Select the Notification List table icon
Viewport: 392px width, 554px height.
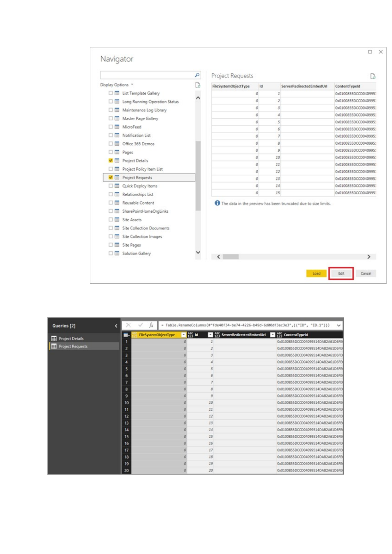pyautogui.click(x=117, y=135)
